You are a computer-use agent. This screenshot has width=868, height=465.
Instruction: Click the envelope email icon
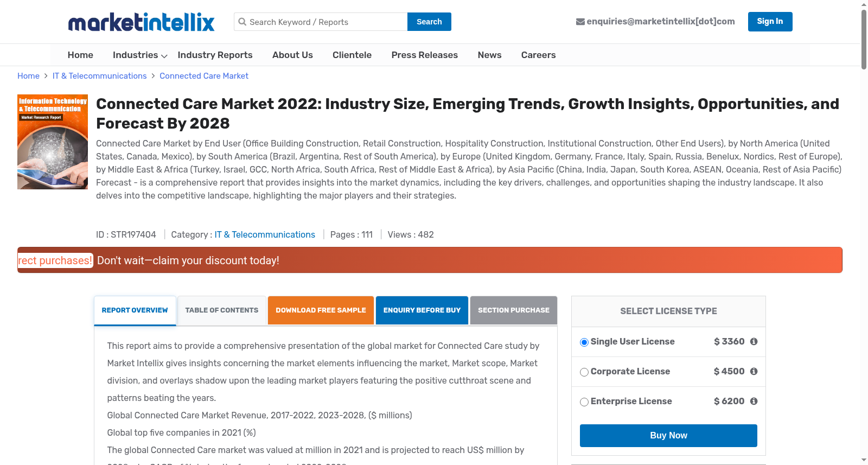point(580,22)
